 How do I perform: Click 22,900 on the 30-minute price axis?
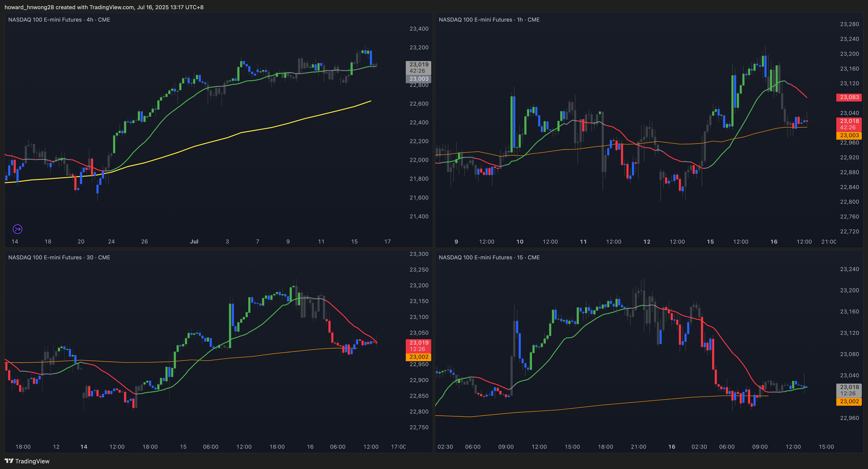coord(419,380)
